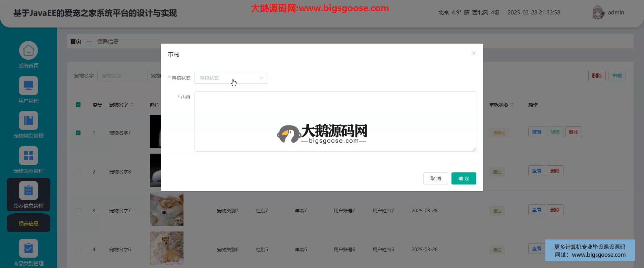Open 商品类别管理 checklist icon
The image size is (644, 268).
[x=29, y=248]
